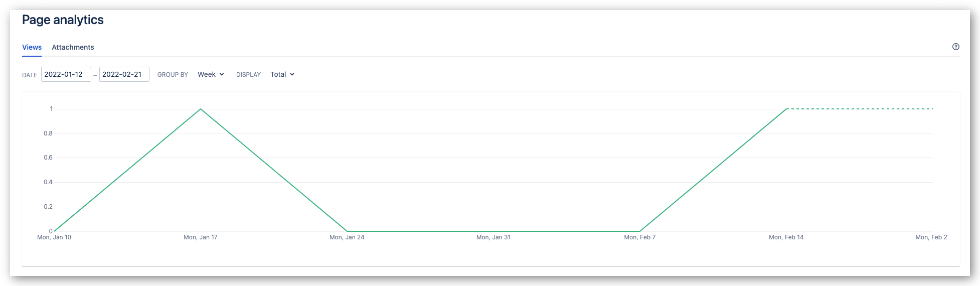Click the Mon, Feb 7 axis label
980x286 pixels.
(640, 237)
